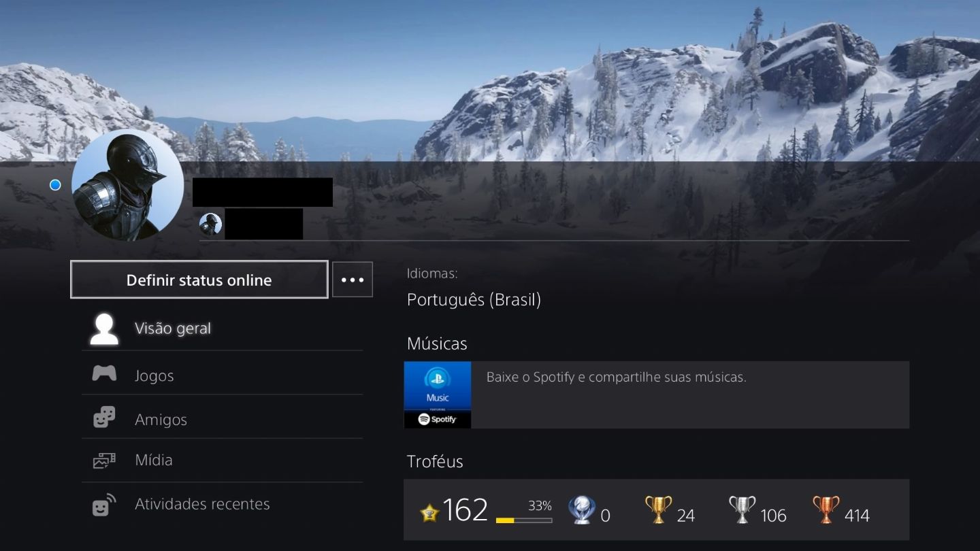The height and width of the screenshot is (551, 980).
Task: Click the trophy level star icon
Action: point(430,512)
